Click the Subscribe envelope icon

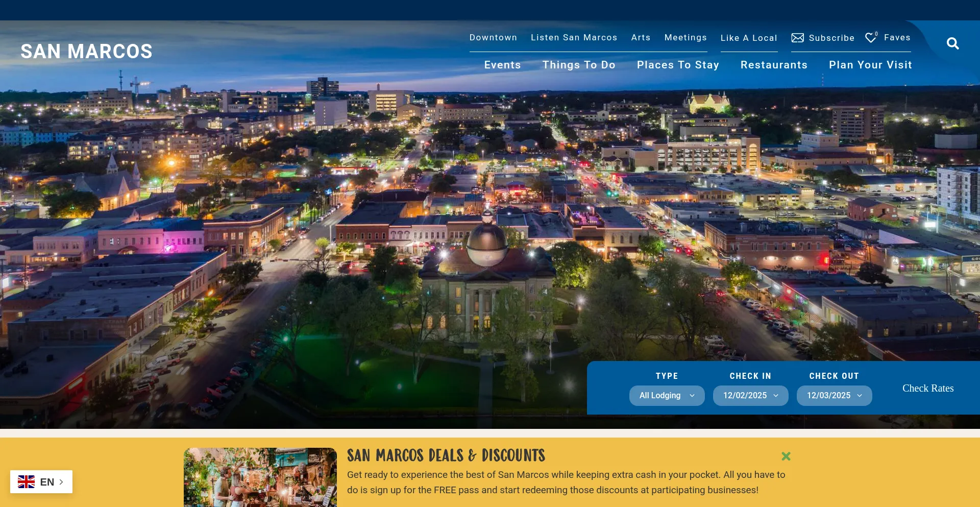click(797, 38)
